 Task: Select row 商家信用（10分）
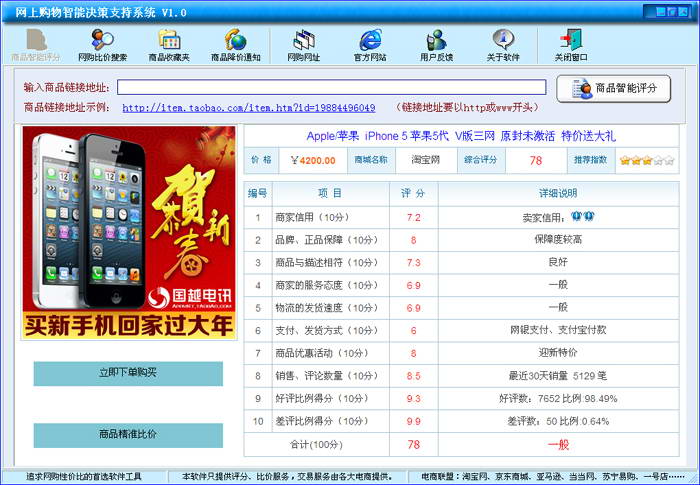point(461,217)
